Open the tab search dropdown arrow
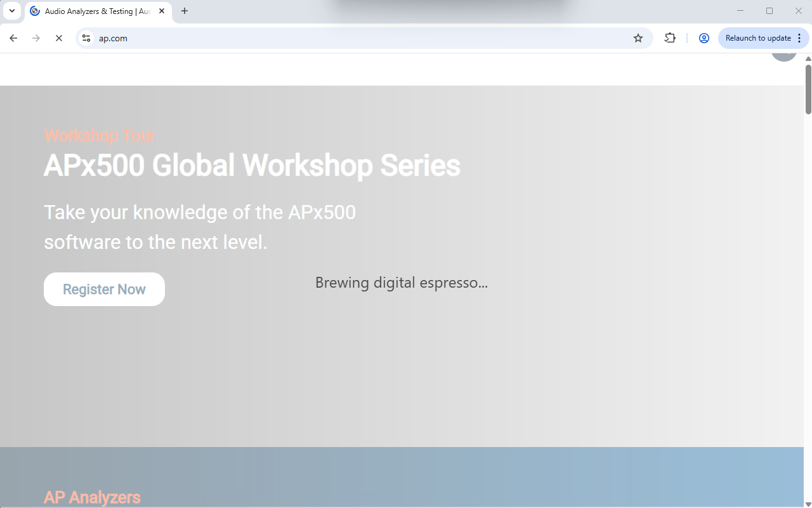 (11, 11)
